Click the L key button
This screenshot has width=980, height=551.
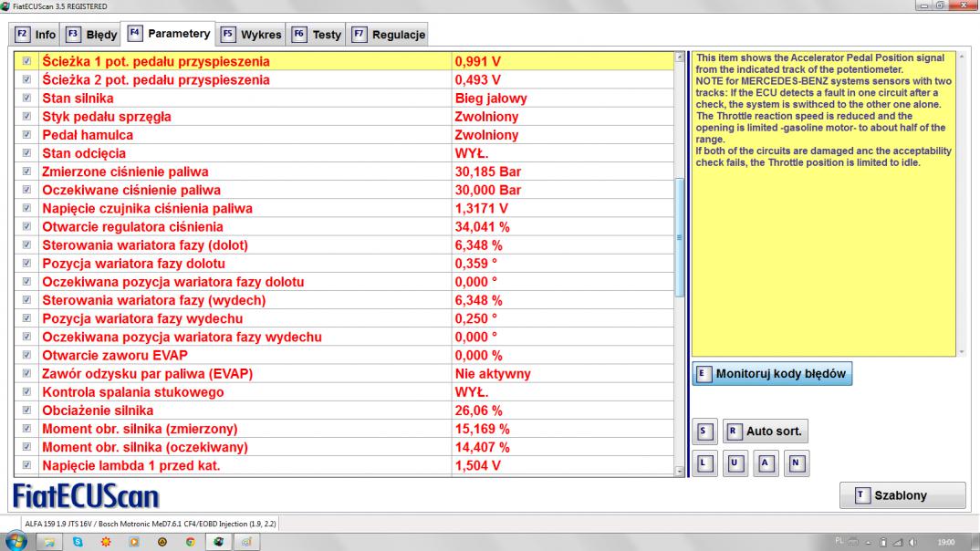703,463
